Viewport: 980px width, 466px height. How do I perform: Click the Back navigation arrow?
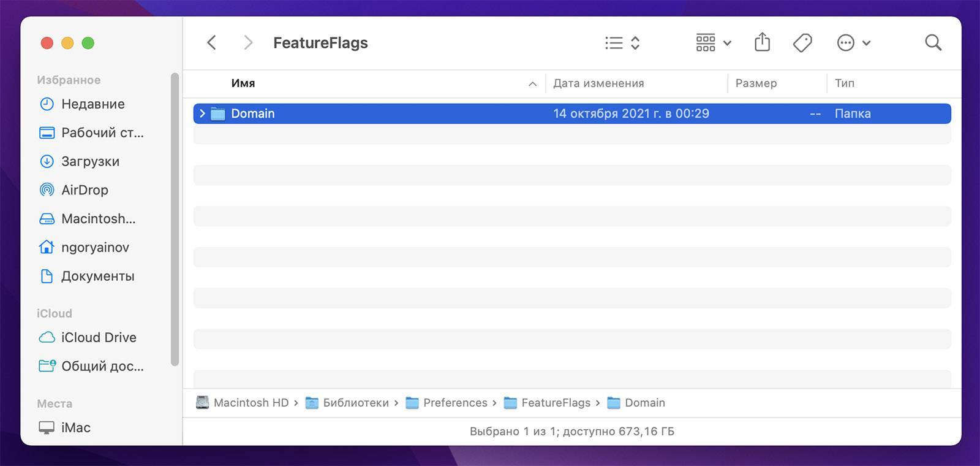212,43
